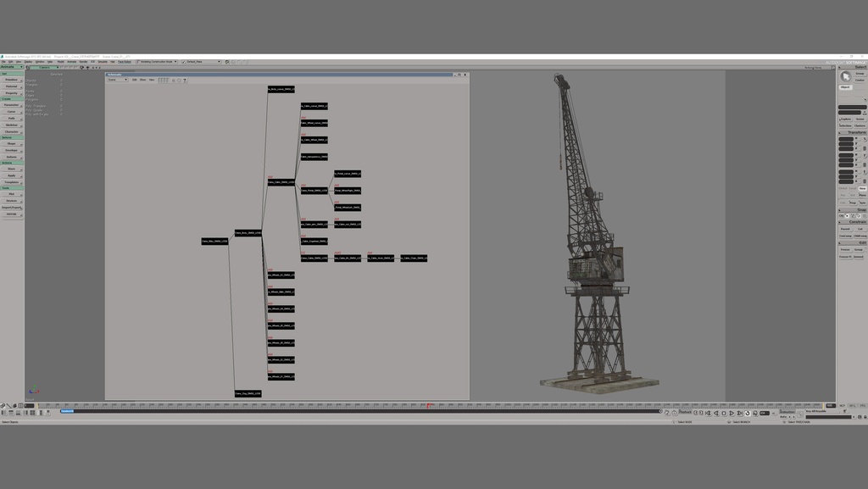Viewport: 868px width, 489px height.
Task: Select the Crane_Body node in the Schematic
Action: click(x=248, y=233)
